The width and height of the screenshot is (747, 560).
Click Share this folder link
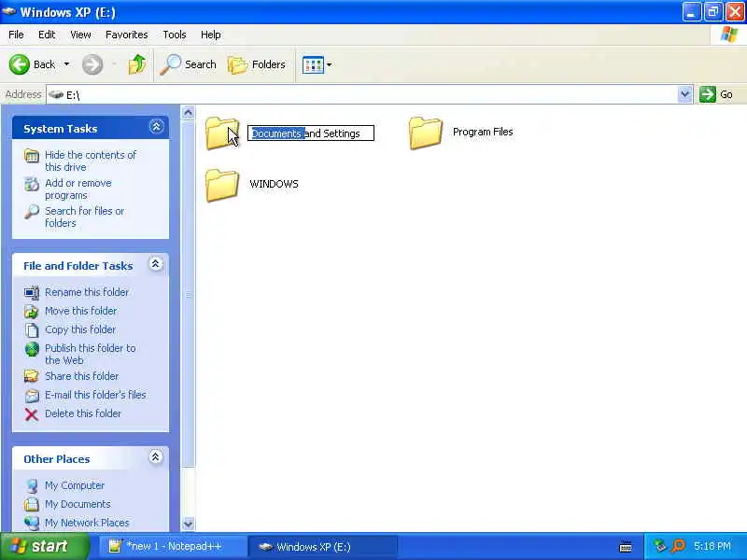(x=81, y=376)
